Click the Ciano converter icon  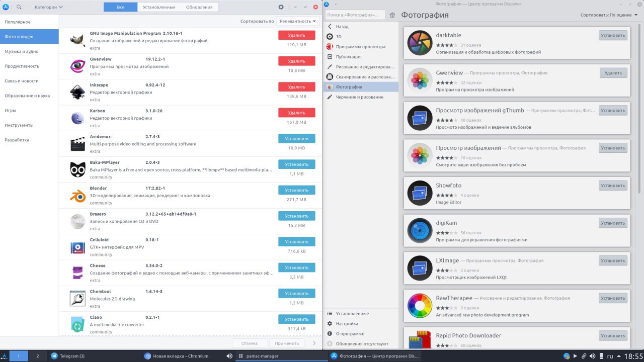pos(77,324)
